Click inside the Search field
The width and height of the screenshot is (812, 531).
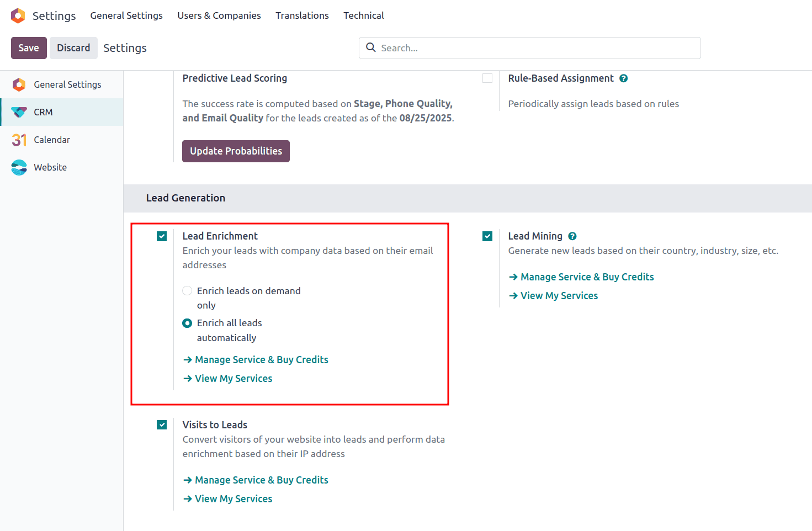pyautogui.click(x=497, y=48)
